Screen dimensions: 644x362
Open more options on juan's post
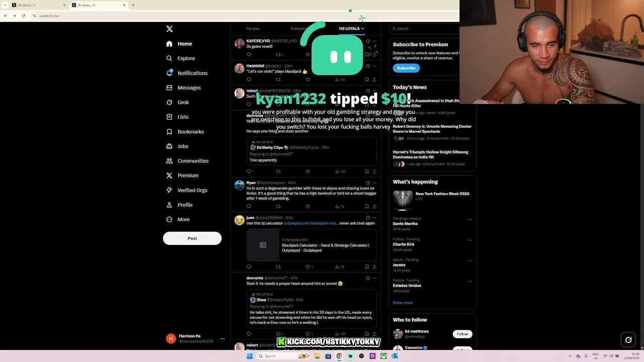[x=374, y=218]
